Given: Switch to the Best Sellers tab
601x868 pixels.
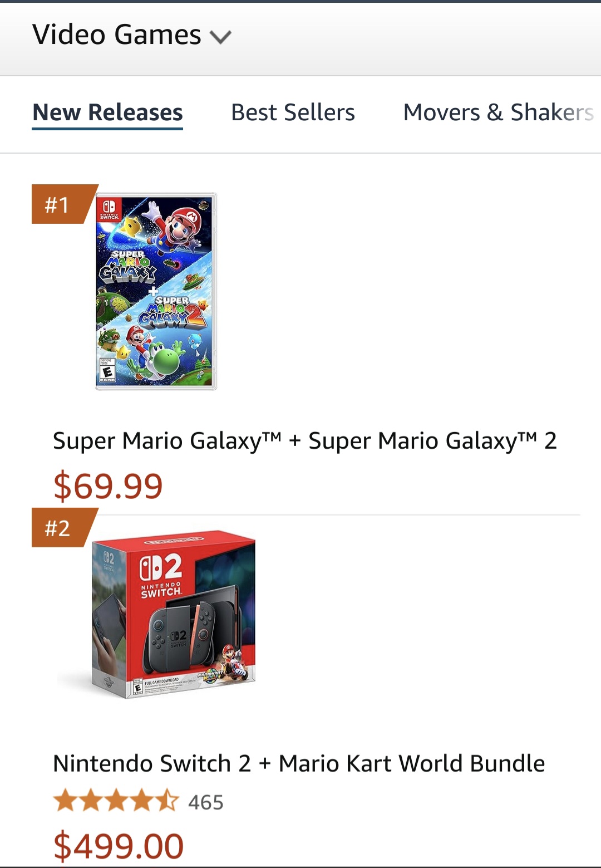Looking at the screenshot, I should (293, 112).
